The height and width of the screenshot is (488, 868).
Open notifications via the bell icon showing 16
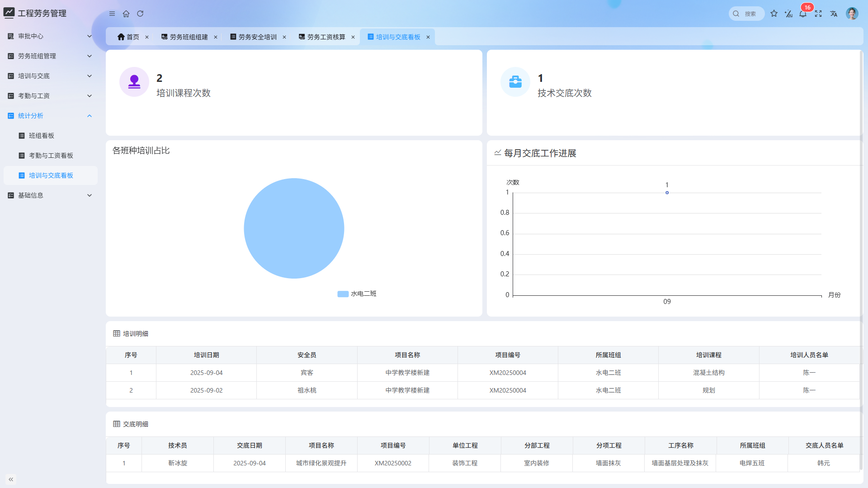(803, 14)
